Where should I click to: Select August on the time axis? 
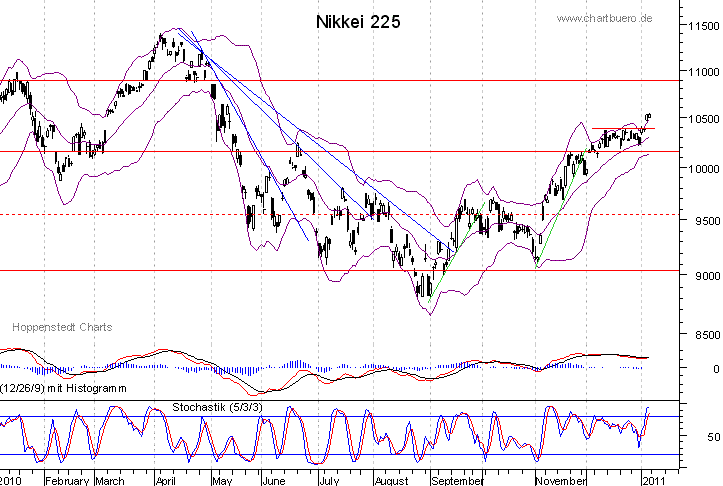tap(391, 480)
